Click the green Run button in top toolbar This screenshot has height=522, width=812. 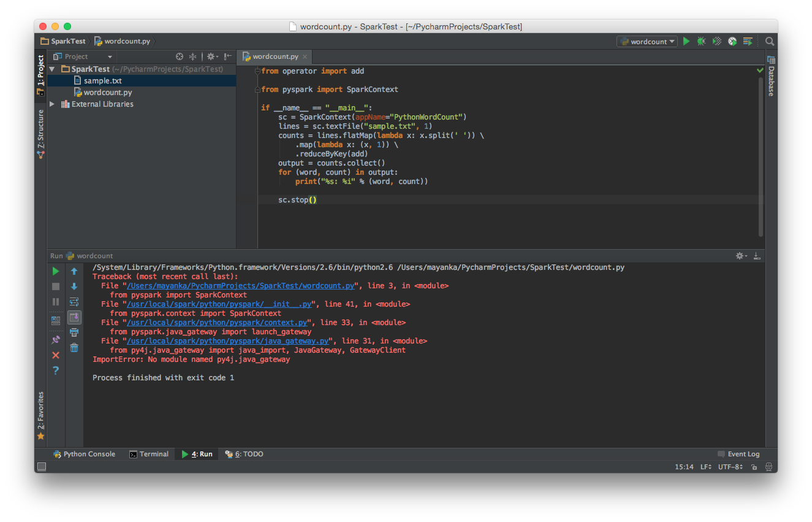(x=686, y=42)
